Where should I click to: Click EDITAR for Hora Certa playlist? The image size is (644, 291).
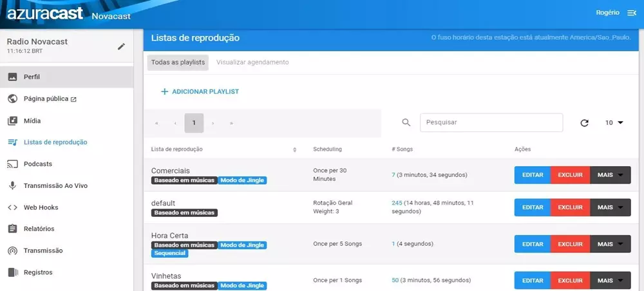532,245
